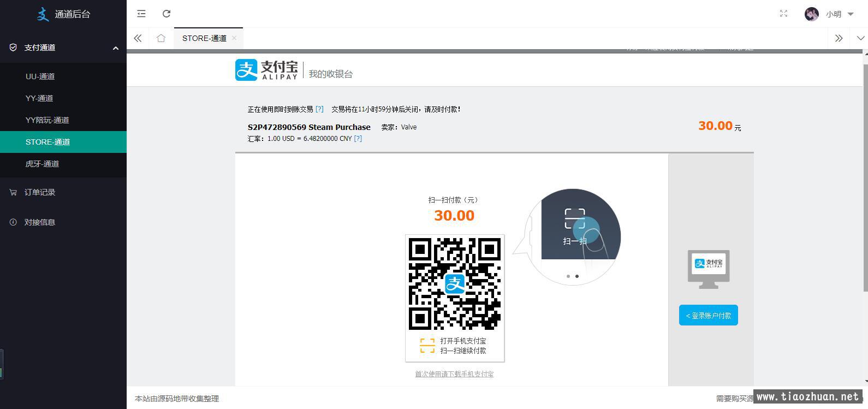Click the Alipay payment QR code
Viewport: 868px width, 409px height.
coord(455,284)
